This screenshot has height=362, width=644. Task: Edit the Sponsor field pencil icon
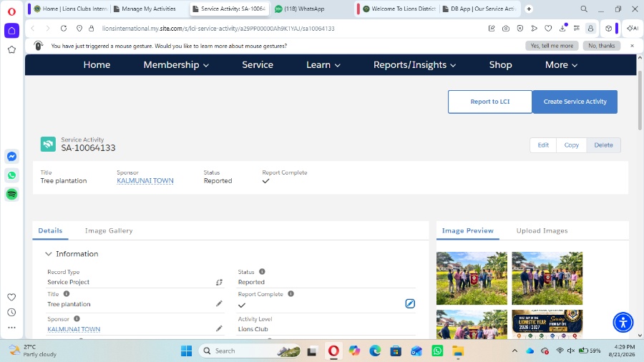[219, 329]
